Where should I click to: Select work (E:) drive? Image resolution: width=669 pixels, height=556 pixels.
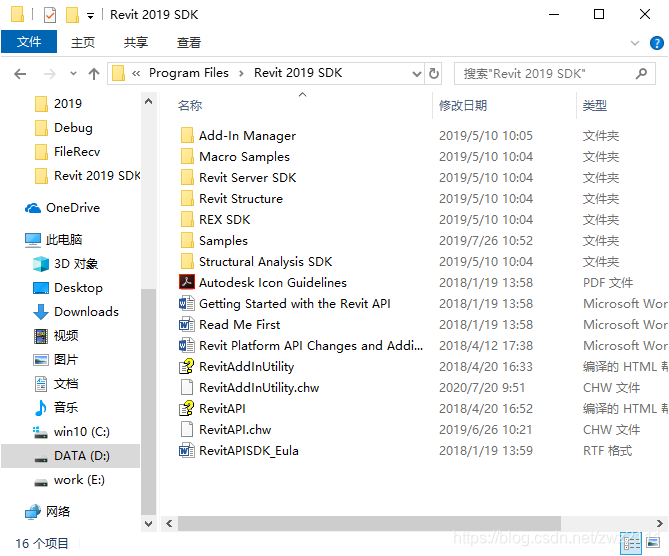[x=79, y=480]
